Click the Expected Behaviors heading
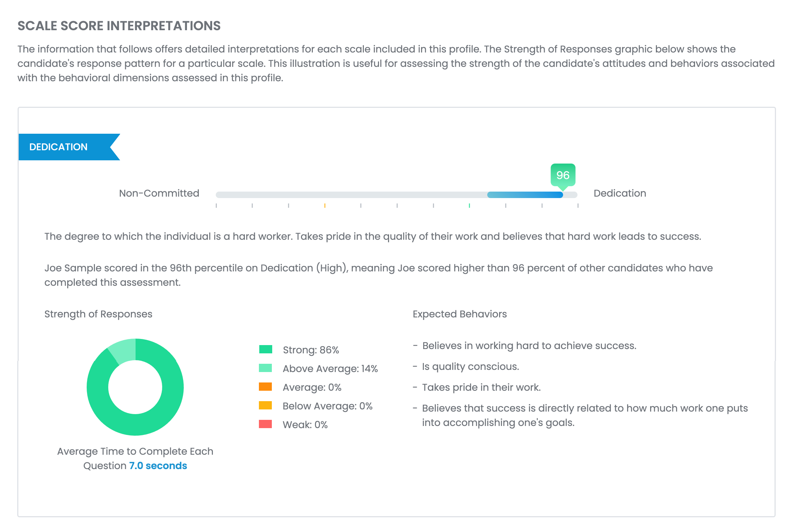This screenshot has height=532, width=790. (460, 314)
